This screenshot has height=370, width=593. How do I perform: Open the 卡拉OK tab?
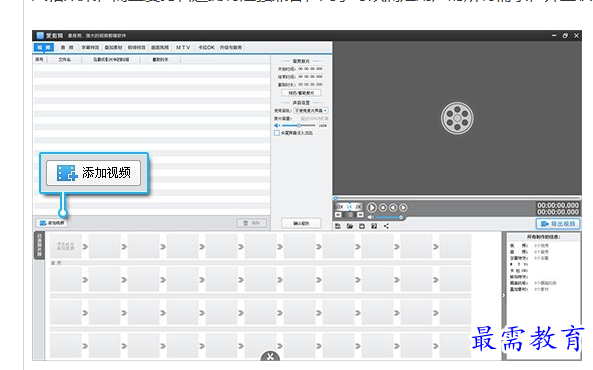pyautogui.click(x=206, y=48)
